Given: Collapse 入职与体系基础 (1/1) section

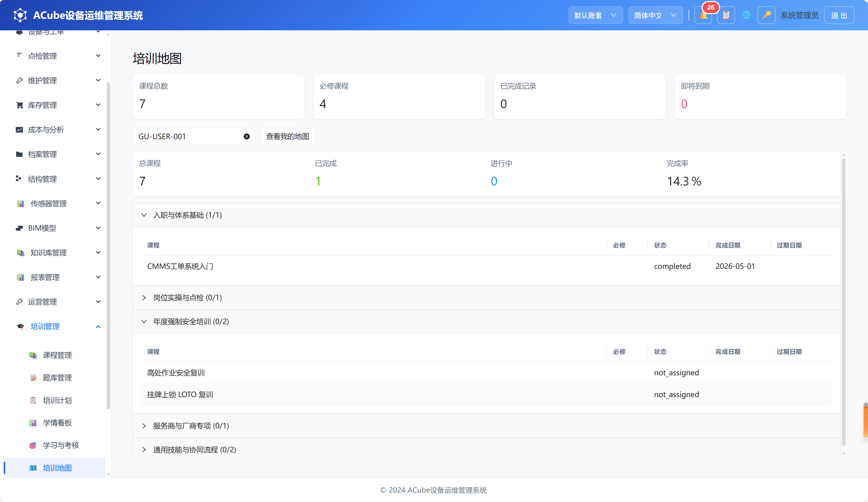Looking at the screenshot, I should tap(486, 215).
